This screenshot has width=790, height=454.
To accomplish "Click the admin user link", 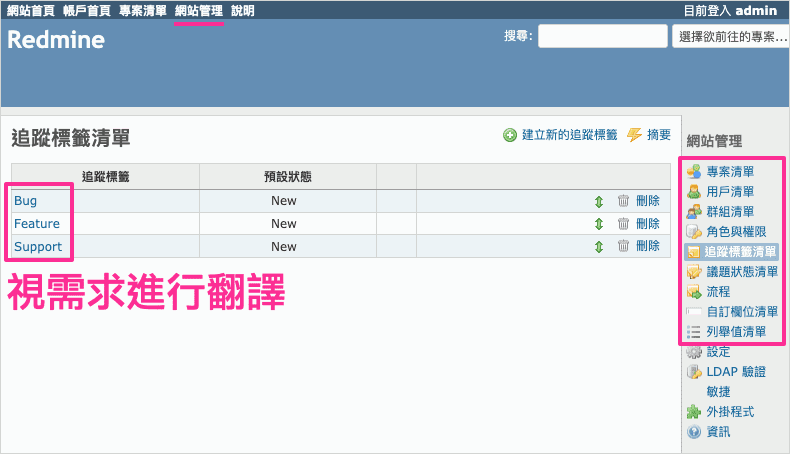I will point(756,11).
